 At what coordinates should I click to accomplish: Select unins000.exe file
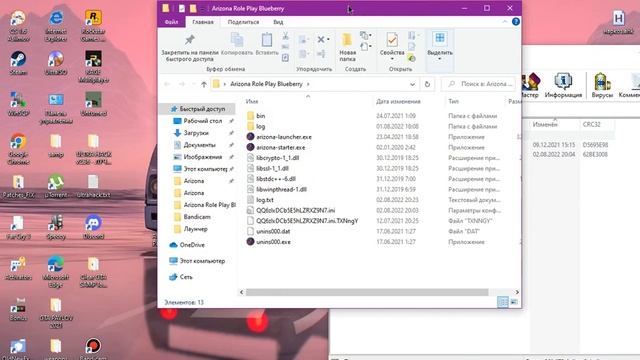tap(273, 242)
